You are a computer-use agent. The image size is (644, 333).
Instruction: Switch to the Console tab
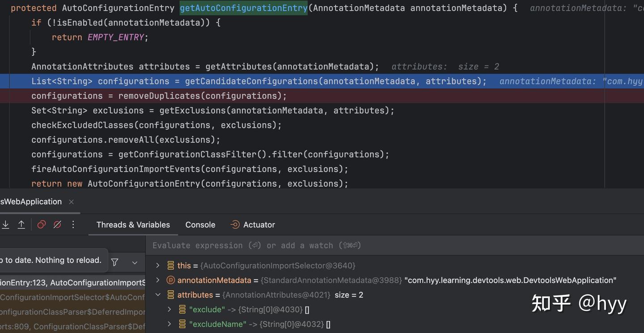pos(200,225)
